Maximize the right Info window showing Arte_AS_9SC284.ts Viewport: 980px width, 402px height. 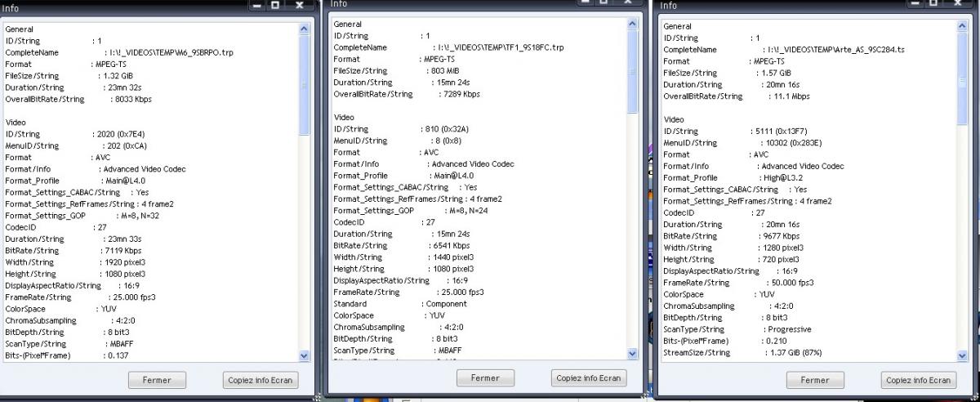pos(932,5)
